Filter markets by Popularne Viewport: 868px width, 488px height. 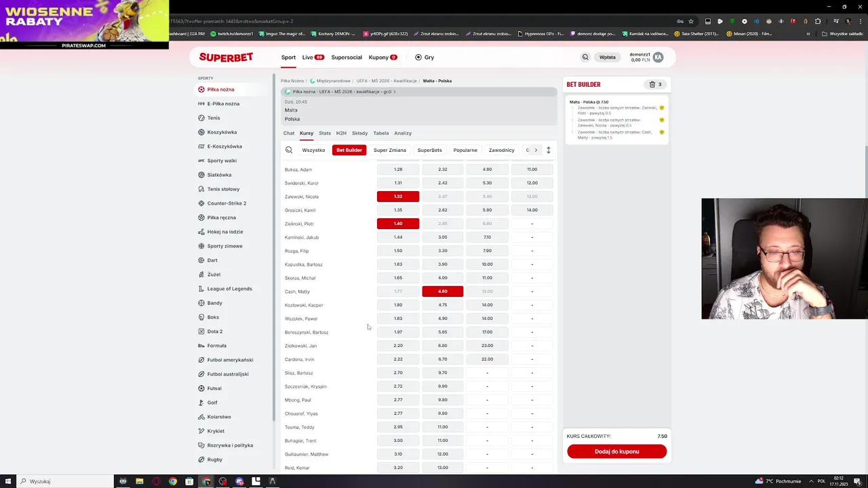tap(466, 150)
